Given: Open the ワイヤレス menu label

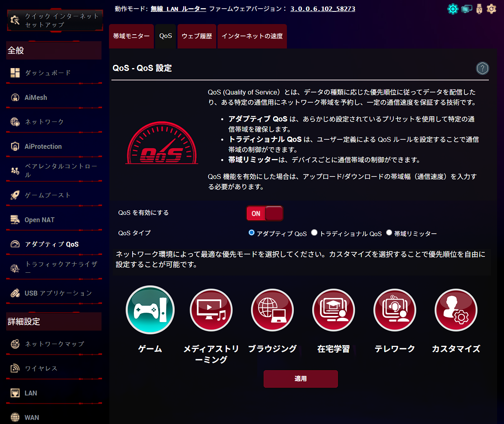Looking at the screenshot, I should click(x=41, y=369).
